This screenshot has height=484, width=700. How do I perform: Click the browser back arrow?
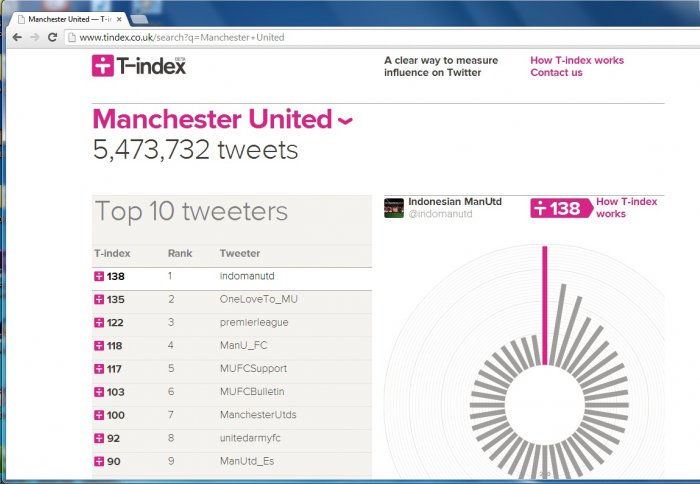pos(17,37)
